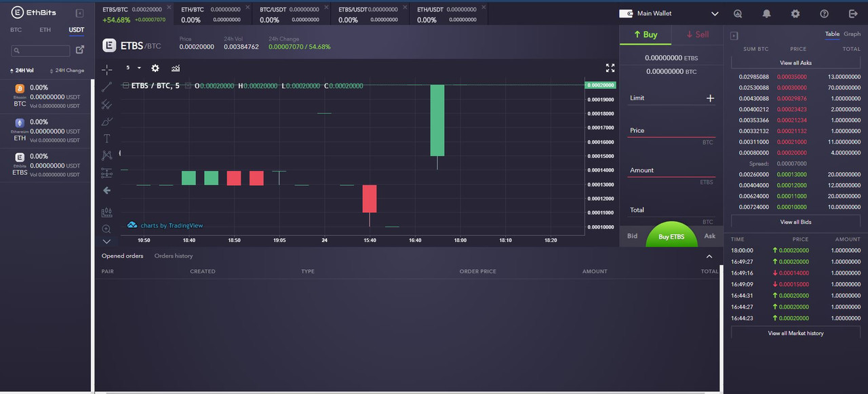Select the trend line drawing tool
The height and width of the screenshot is (394, 868).
(x=106, y=87)
